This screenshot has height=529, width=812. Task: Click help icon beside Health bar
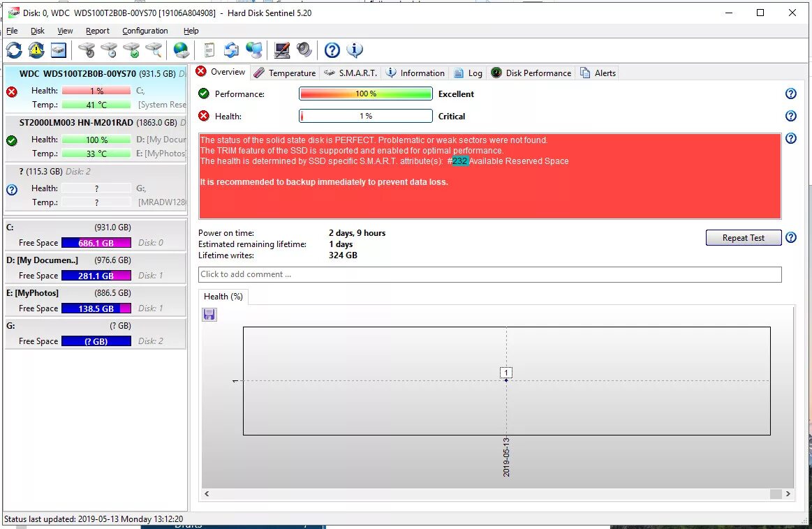(x=791, y=116)
